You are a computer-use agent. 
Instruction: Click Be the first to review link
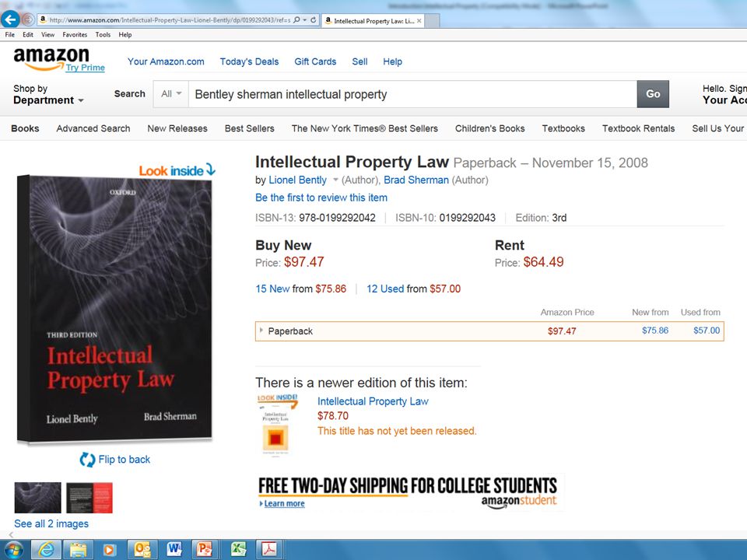coord(321,198)
